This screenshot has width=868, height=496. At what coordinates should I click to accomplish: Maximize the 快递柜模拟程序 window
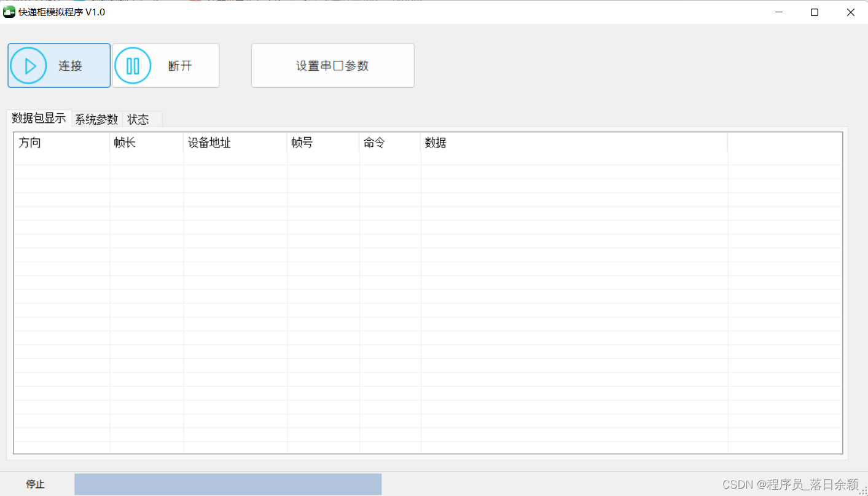click(x=815, y=12)
